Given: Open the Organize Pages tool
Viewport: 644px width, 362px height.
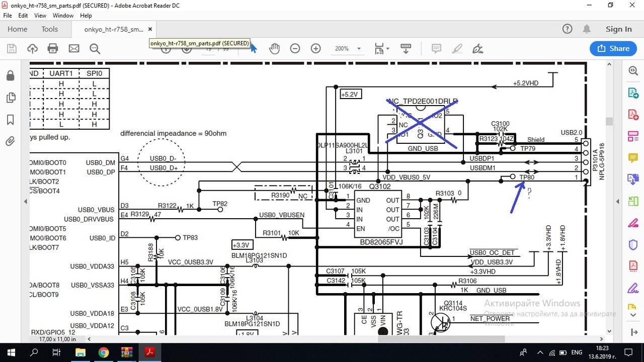Looking at the screenshot, I should [x=633, y=201].
